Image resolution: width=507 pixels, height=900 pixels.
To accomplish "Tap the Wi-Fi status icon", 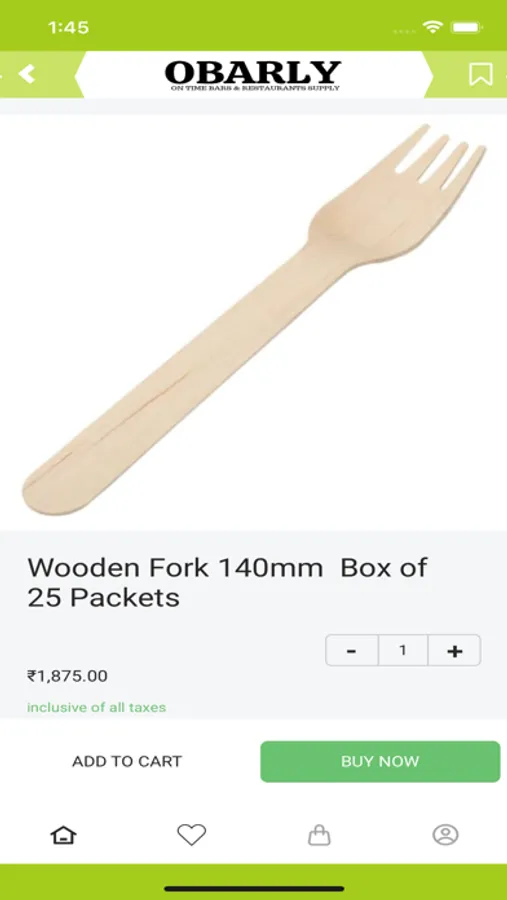I will [x=432, y=26].
